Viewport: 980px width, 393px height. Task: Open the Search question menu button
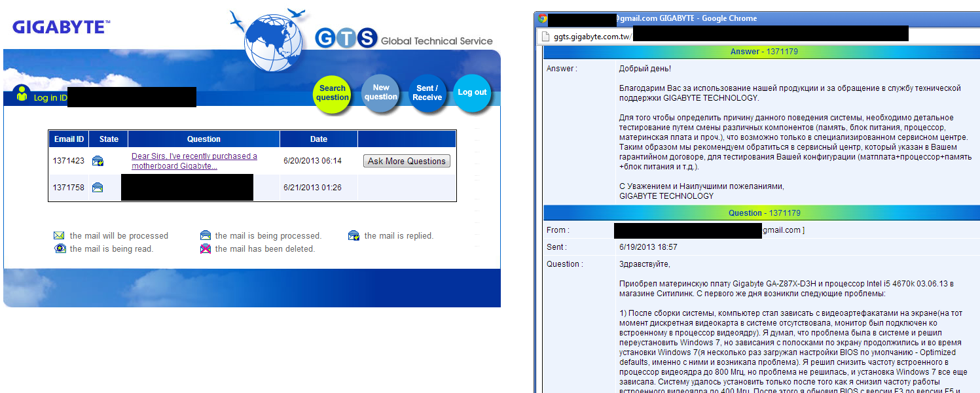point(333,94)
